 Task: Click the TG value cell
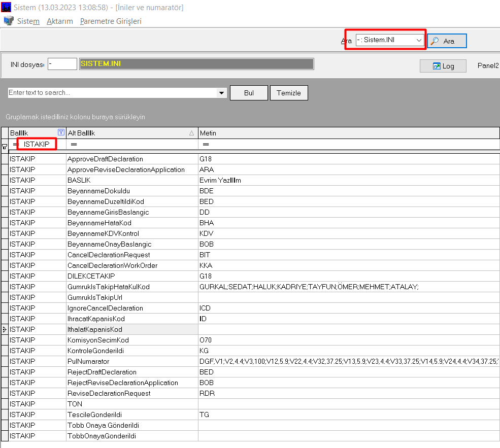[349, 415]
